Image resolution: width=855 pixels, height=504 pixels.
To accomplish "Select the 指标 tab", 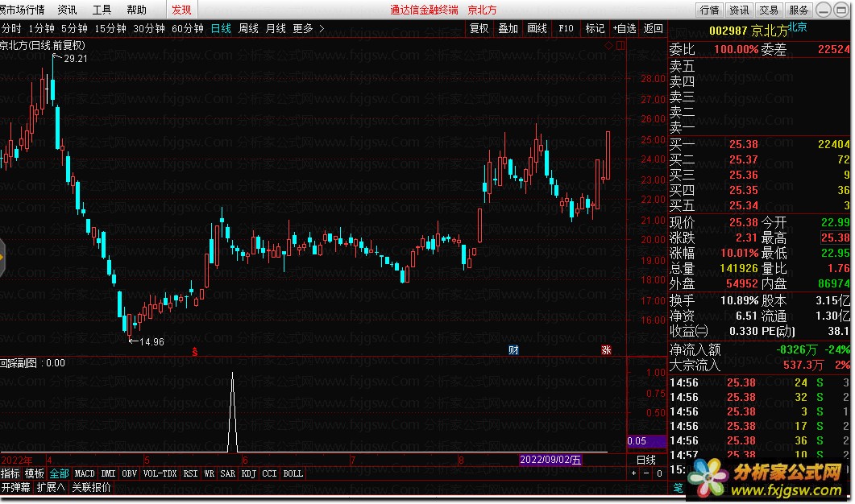I will [x=10, y=473].
